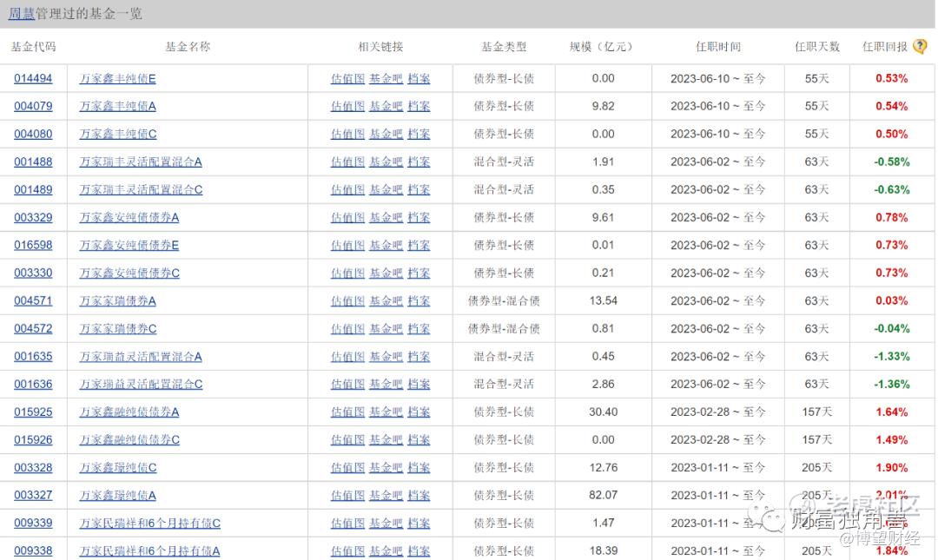This screenshot has width=938, height=560.
Task: Open the 万家瑞益灵活配置混合A fund name
Action: pos(141,357)
